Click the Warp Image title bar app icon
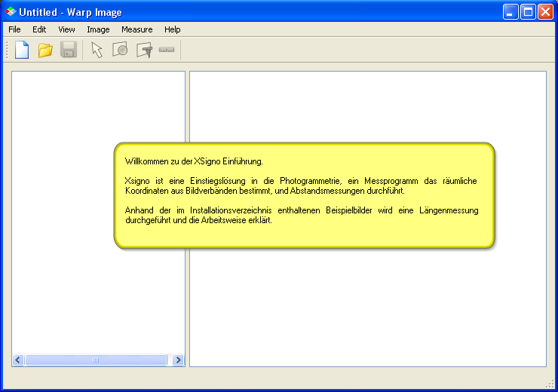The height and width of the screenshot is (392, 558). click(x=11, y=12)
